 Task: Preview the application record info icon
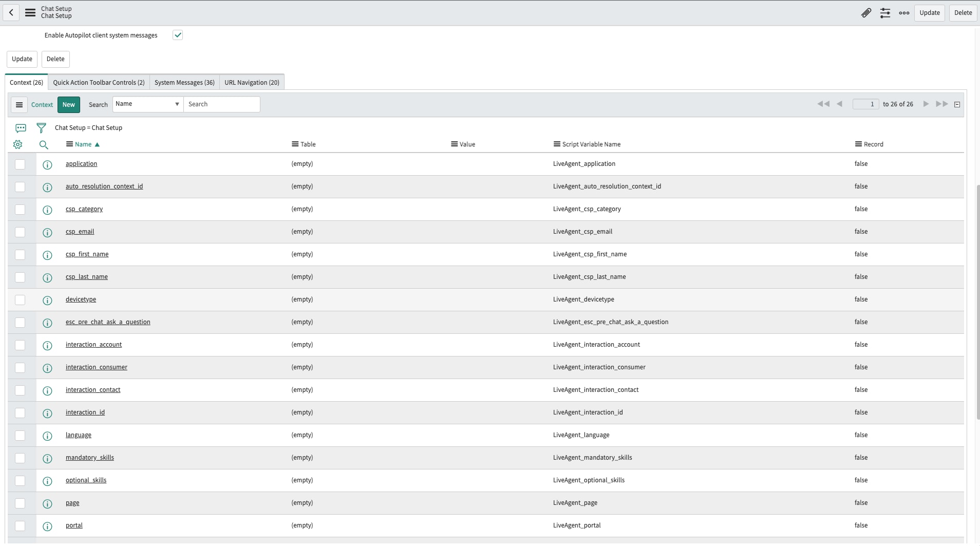tap(47, 165)
